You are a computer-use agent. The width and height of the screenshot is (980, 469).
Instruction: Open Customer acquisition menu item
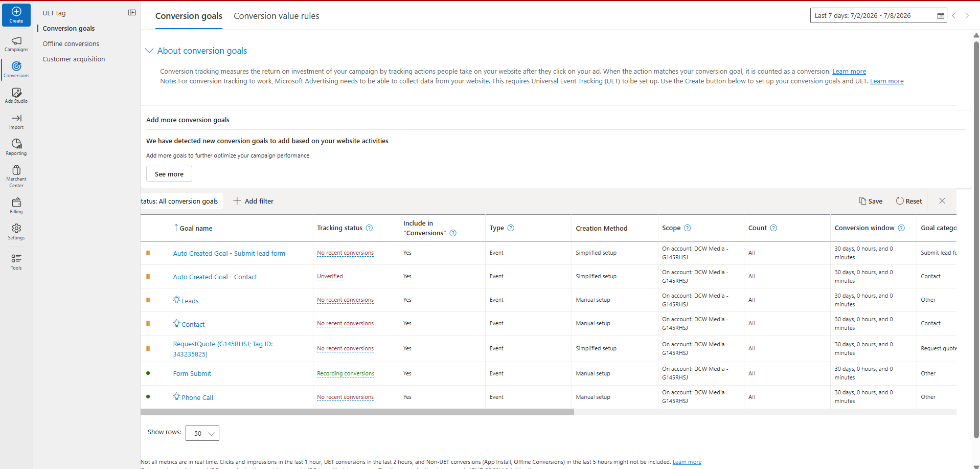[74, 59]
